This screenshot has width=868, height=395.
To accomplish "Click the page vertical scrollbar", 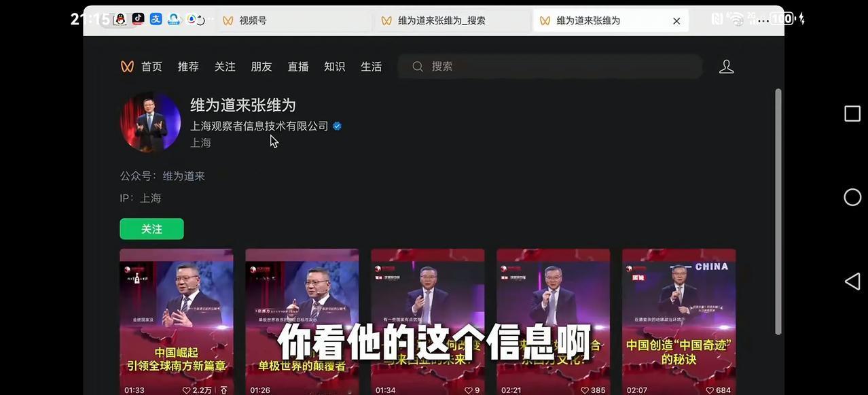I will point(778,211).
